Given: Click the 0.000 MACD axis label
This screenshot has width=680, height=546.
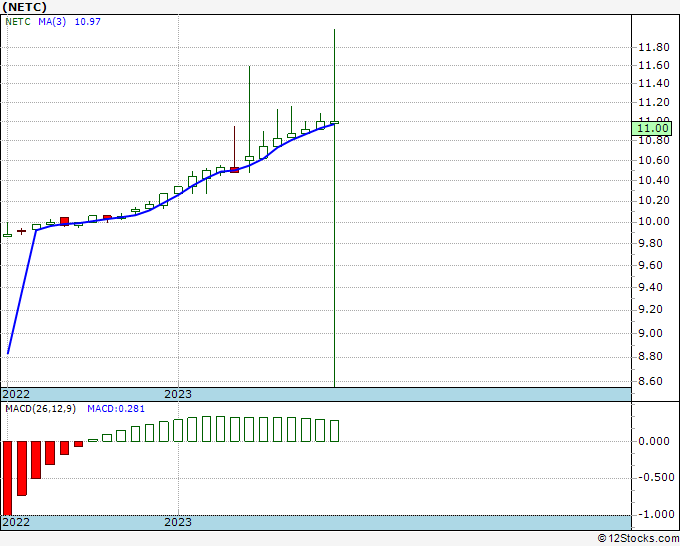Looking at the screenshot, I should click(x=654, y=441).
